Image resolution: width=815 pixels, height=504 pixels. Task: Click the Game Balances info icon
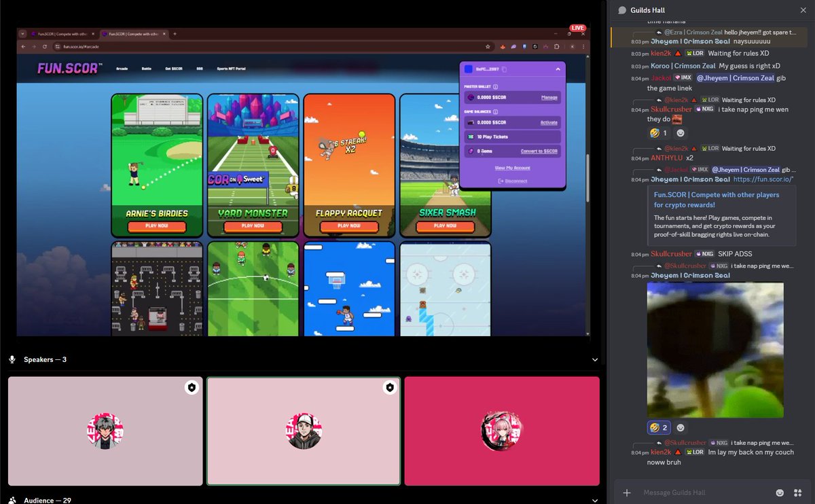(x=497, y=111)
